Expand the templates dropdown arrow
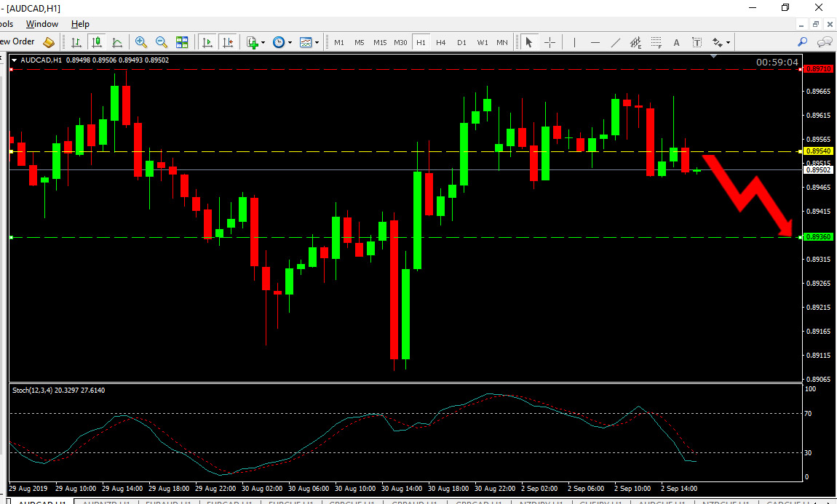837x504 pixels. tap(317, 43)
